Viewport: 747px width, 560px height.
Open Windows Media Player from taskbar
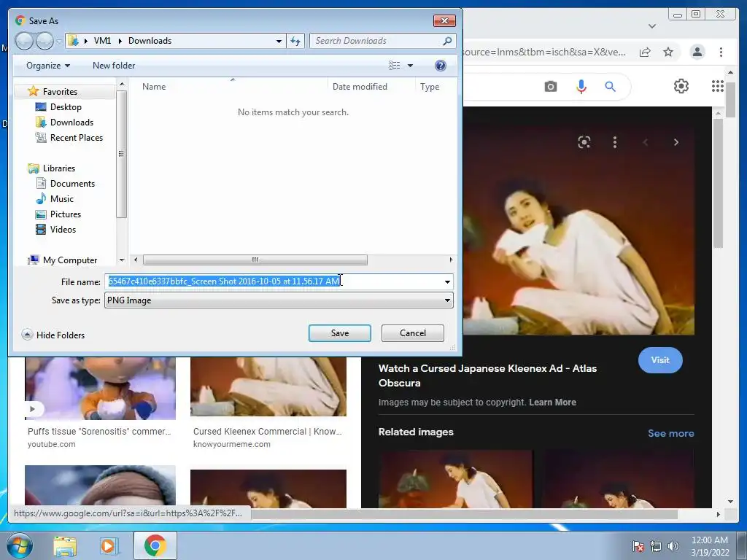pos(108,545)
